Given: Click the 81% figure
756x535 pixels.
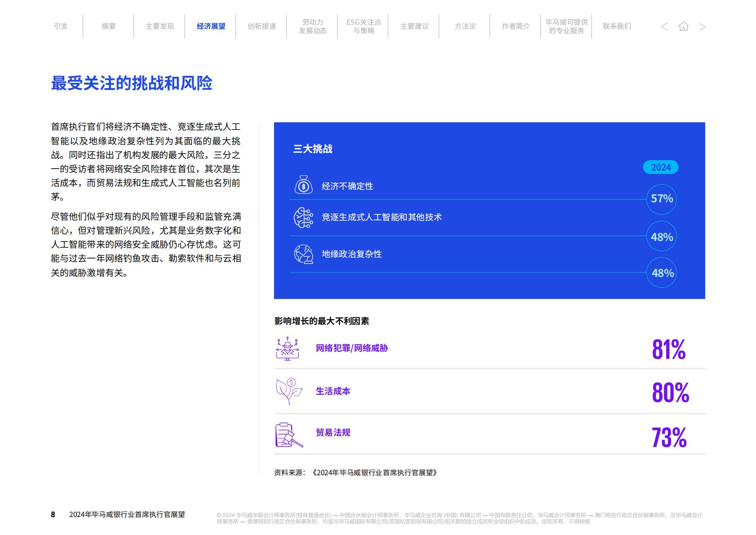Looking at the screenshot, I should pyautogui.click(x=668, y=349).
